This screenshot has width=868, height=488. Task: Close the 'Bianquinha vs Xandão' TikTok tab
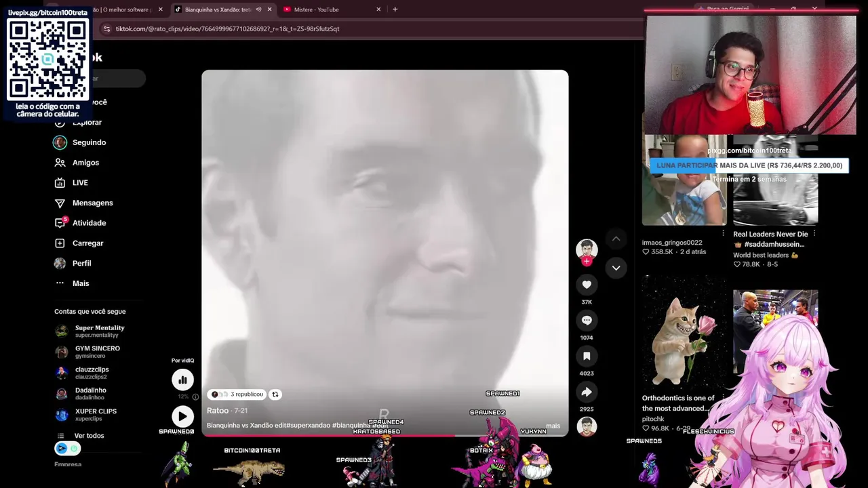click(270, 9)
